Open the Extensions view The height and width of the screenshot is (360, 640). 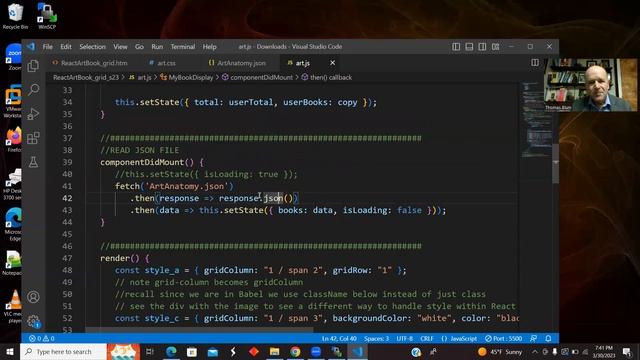(x=33, y=138)
